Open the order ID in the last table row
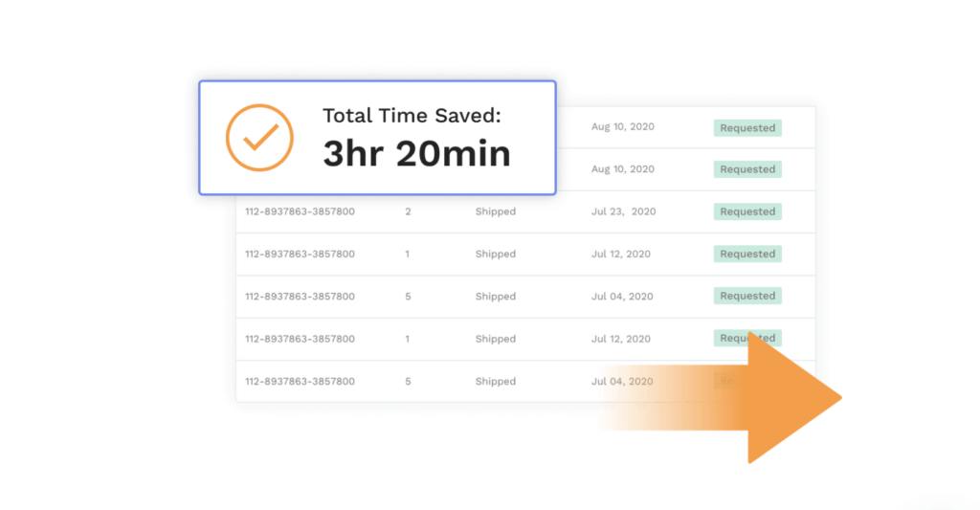 (300, 381)
